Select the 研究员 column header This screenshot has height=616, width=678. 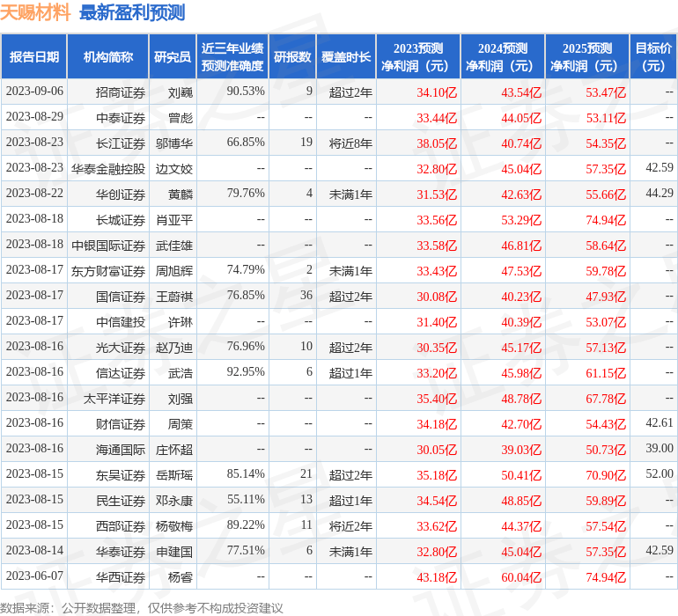(x=172, y=57)
